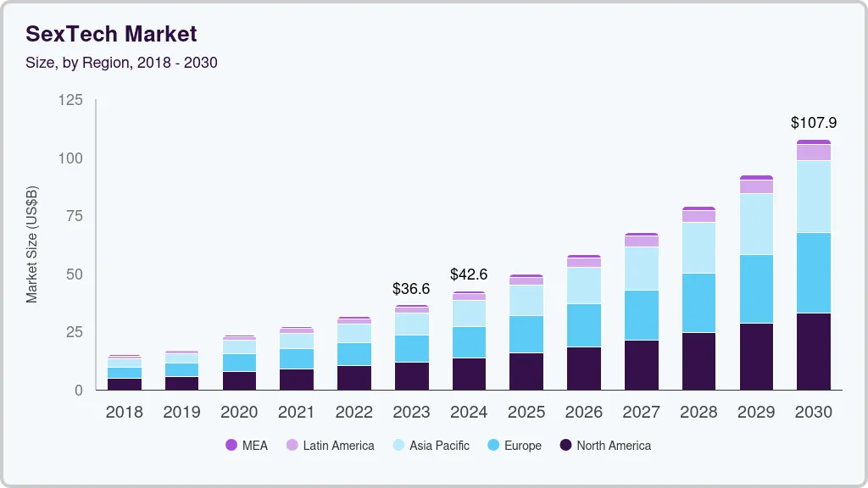Click the North America legend label text

(615, 445)
